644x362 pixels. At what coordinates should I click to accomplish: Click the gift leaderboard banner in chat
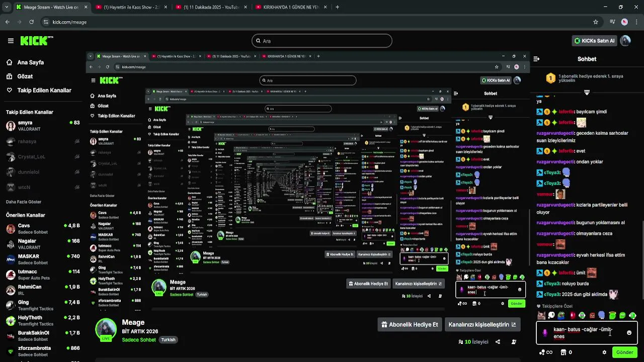(x=587, y=78)
